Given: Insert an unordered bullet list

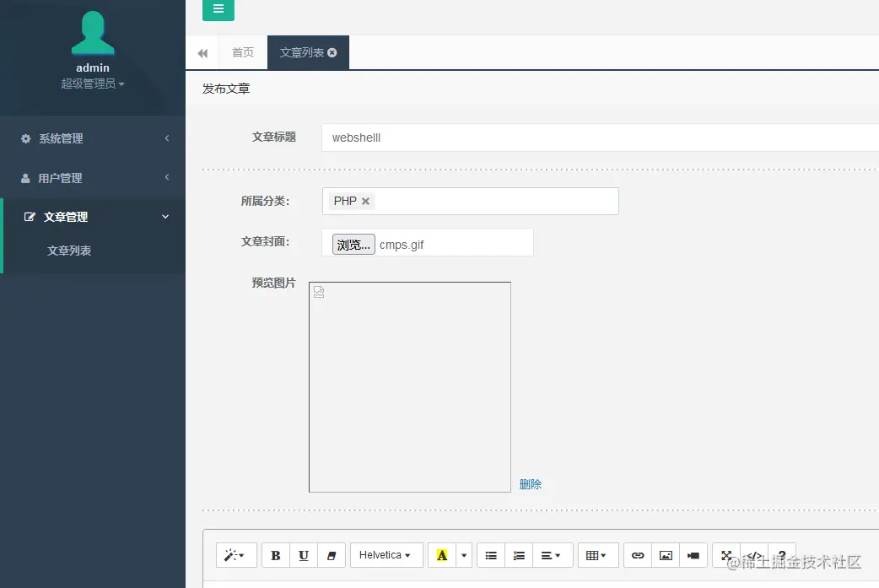Looking at the screenshot, I should [491, 555].
